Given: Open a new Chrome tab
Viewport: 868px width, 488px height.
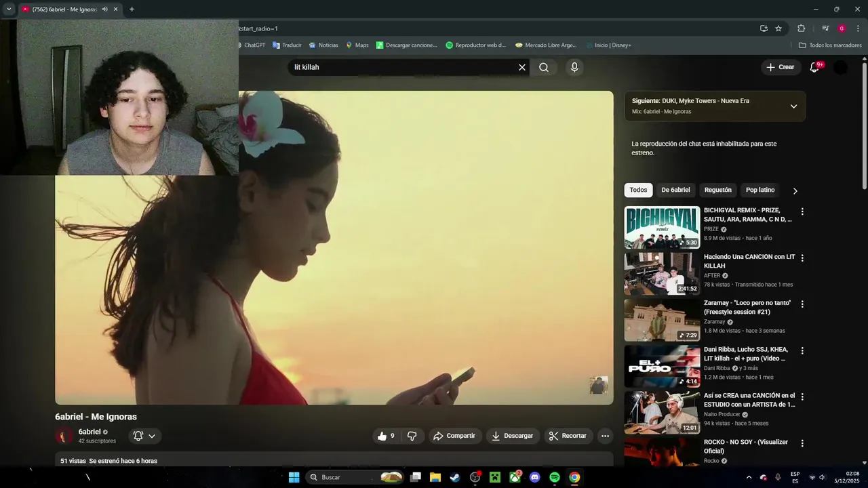Looking at the screenshot, I should (132, 9).
